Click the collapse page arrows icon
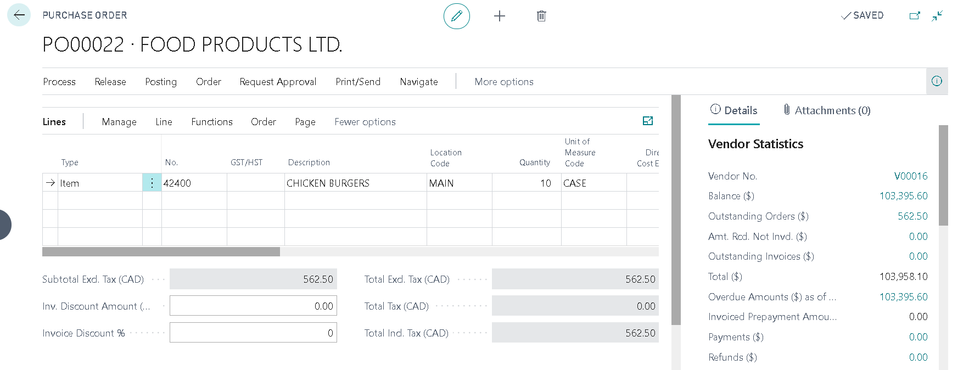 pos(937,16)
